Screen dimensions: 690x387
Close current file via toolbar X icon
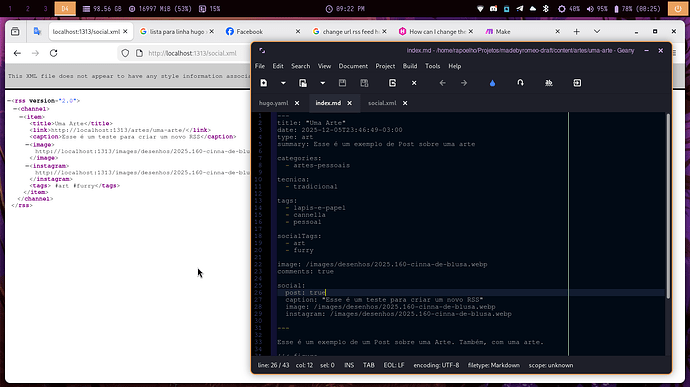click(414, 83)
